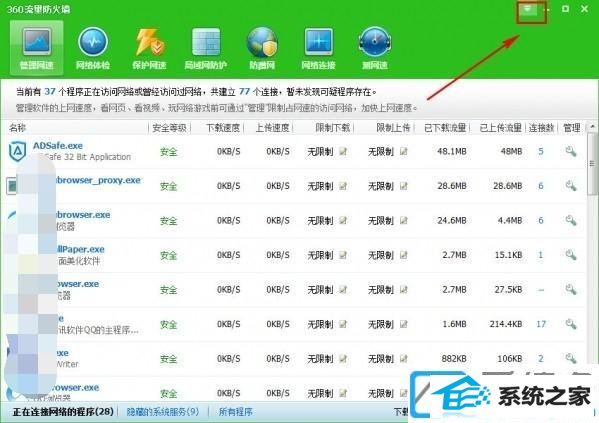Click the connection count 17 link
This screenshot has width=599, height=423.
tap(541, 324)
